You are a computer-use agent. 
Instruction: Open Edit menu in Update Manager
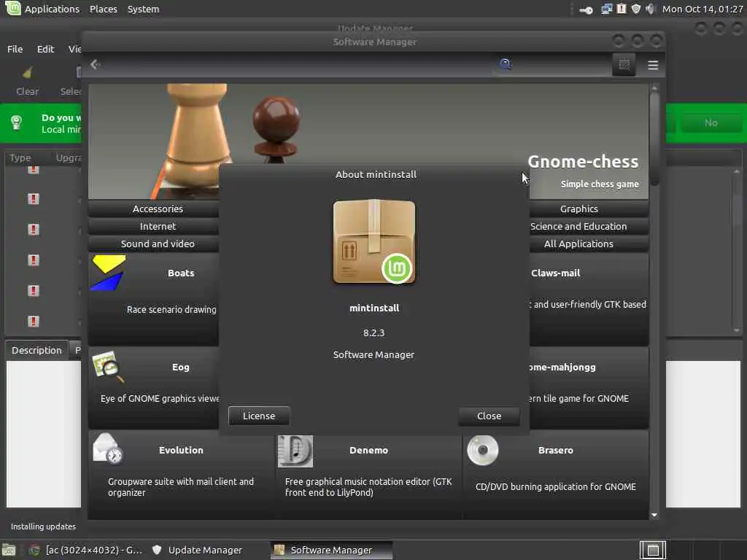[45, 49]
